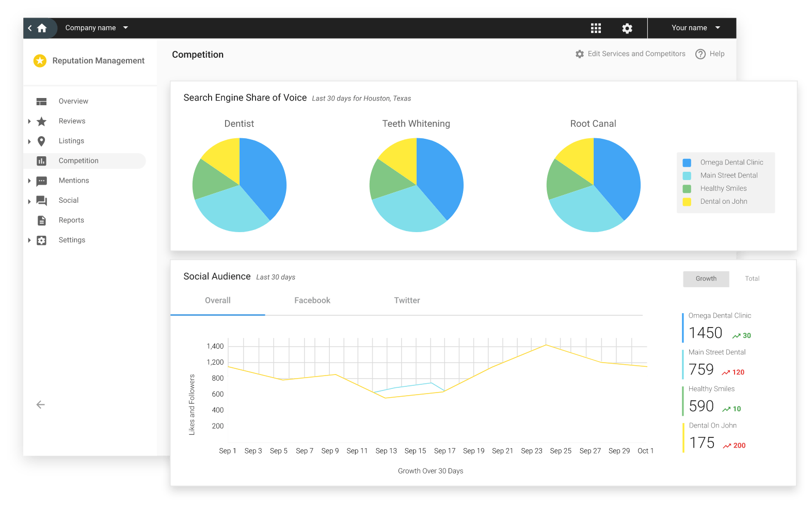Click the Listings location pin icon
This screenshot has height=505, width=812.
pyautogui.click(x=42, y=141)
